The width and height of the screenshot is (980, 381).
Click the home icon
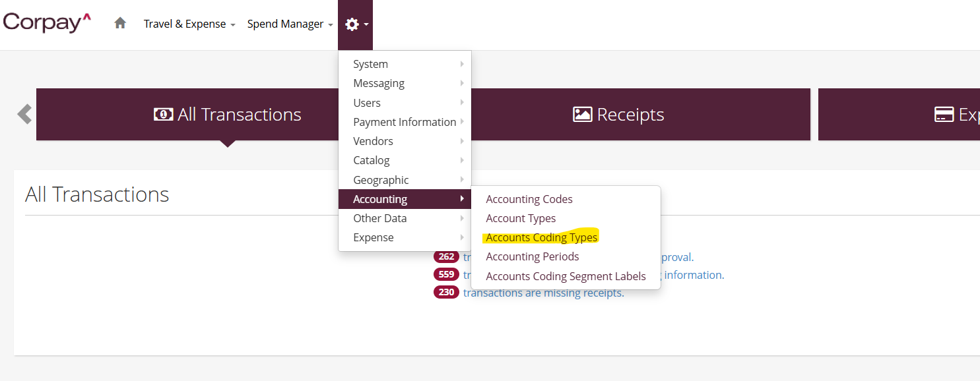(119, 22)
